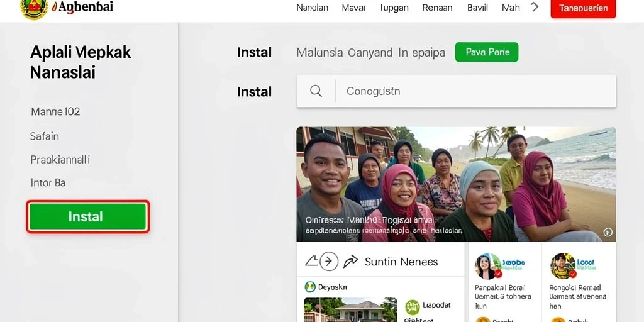Click the Panpaktal Borail card text
The width and height of the screenshot is (644, 322).
(x=502, y=297)
